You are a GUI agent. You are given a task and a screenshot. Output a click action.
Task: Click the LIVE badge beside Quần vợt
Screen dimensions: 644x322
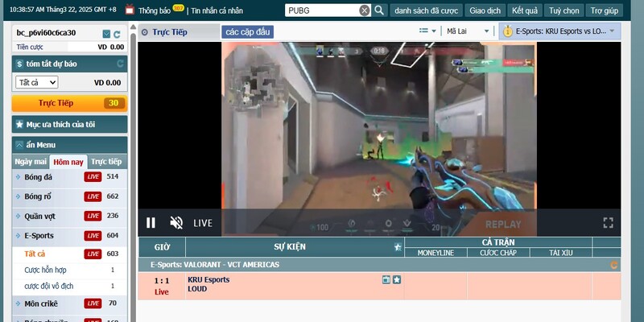(x=93, y=216)
